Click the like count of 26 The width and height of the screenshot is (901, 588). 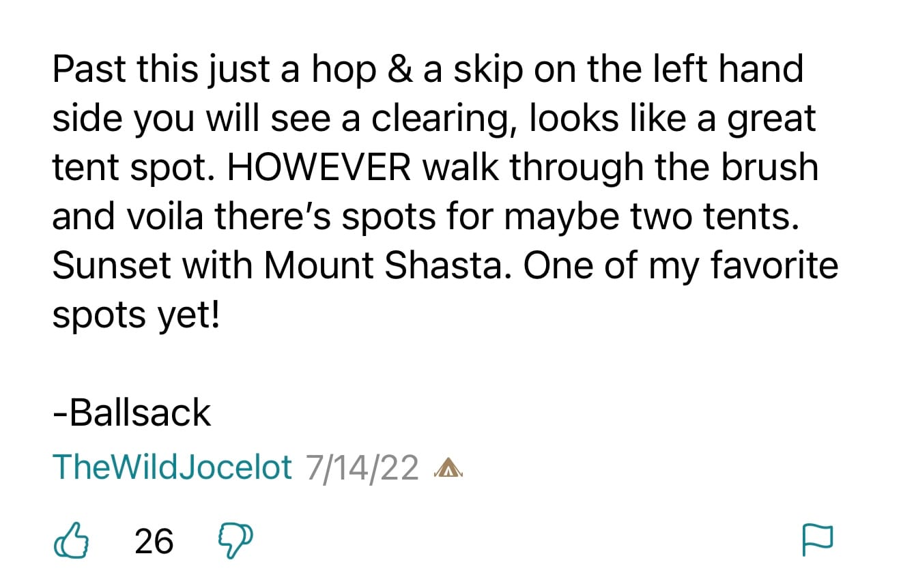pos(154,542)
